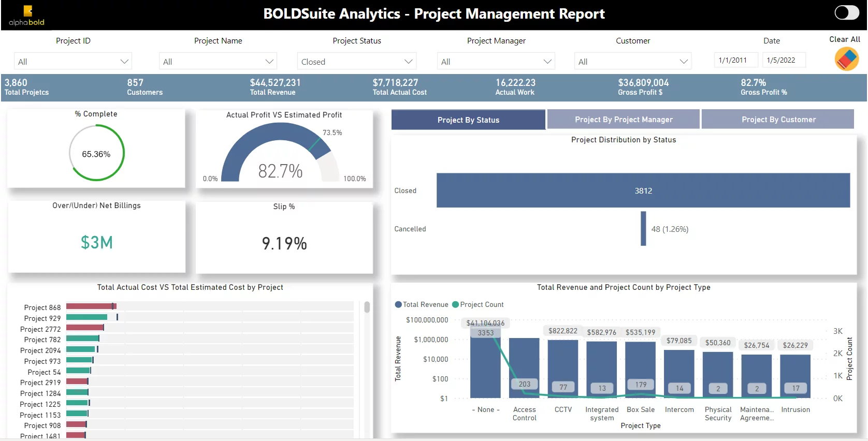Click the start date field 1/1/2011

tap(735, 60)
